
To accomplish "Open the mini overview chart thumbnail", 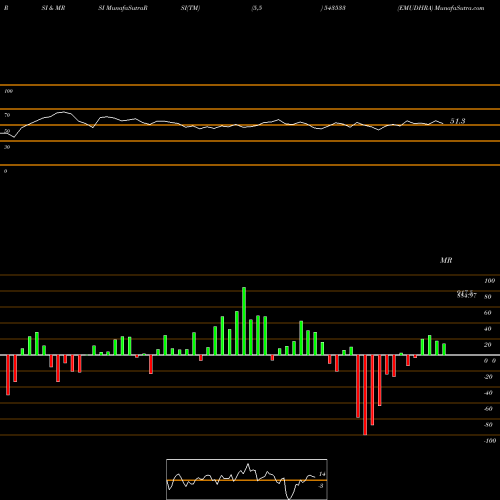I will (x=247, y=479).
